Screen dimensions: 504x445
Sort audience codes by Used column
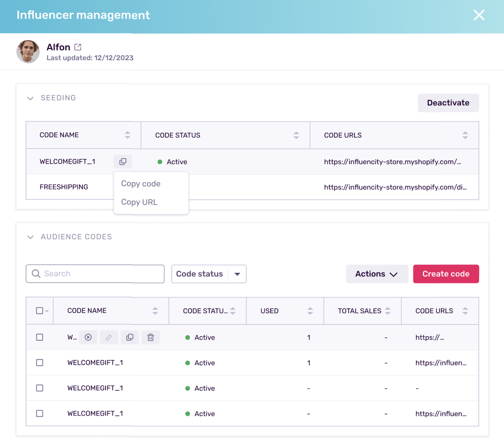pos(310,311)
